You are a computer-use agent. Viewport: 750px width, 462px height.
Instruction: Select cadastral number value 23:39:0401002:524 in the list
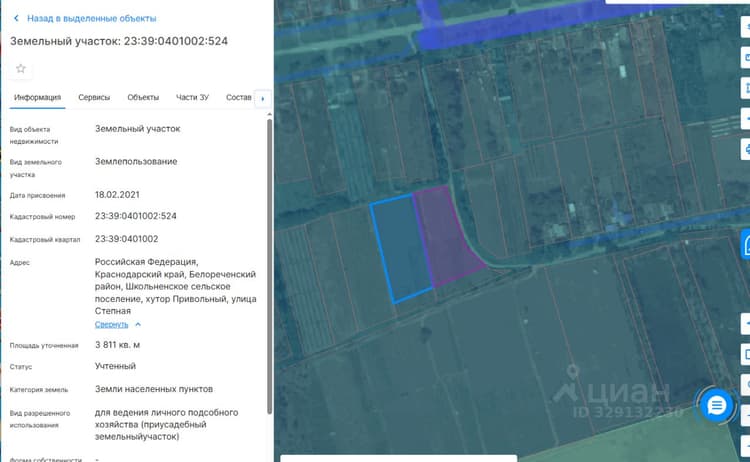click(136, 216)
